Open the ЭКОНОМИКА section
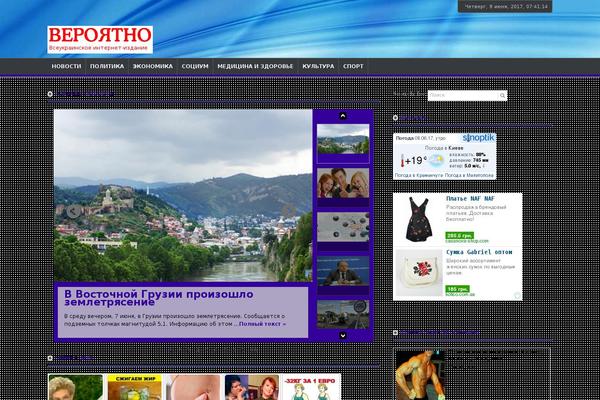The width and height of the screenshot is (600, 400). 152,66
